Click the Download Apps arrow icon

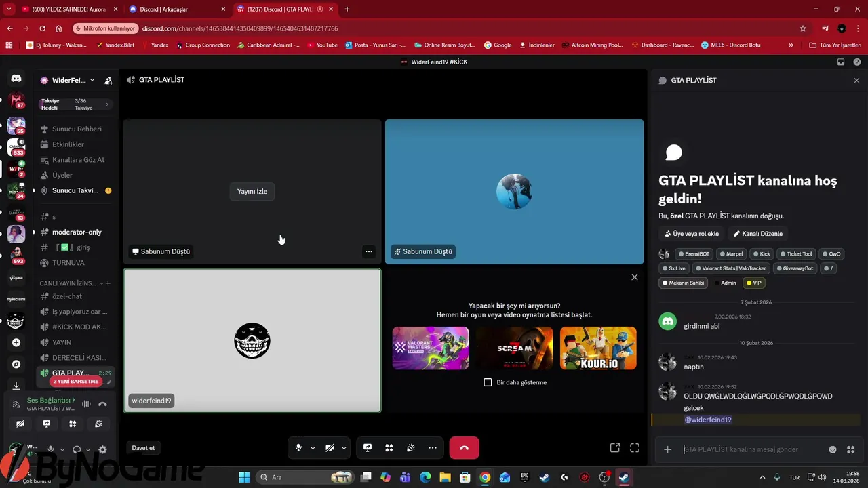click(x=16, y=386)
